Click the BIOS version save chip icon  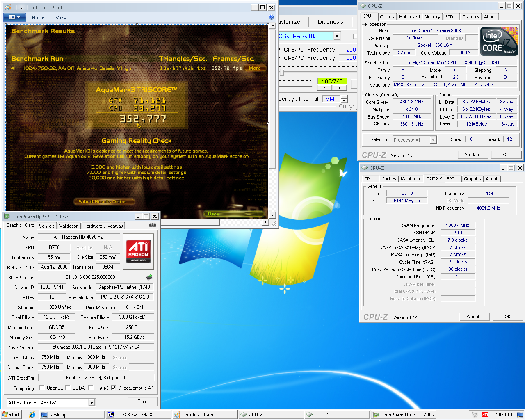pyautogui.click(x=149, y=277)
